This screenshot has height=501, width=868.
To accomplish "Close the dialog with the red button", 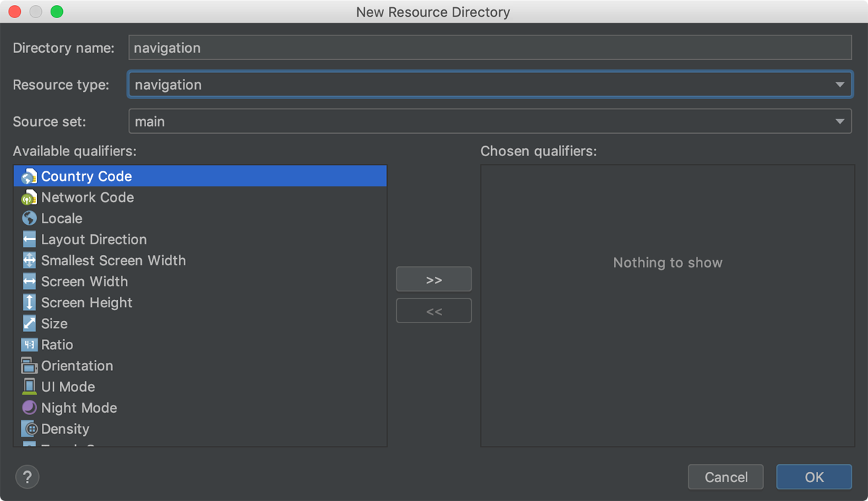I will pos(14,12).
